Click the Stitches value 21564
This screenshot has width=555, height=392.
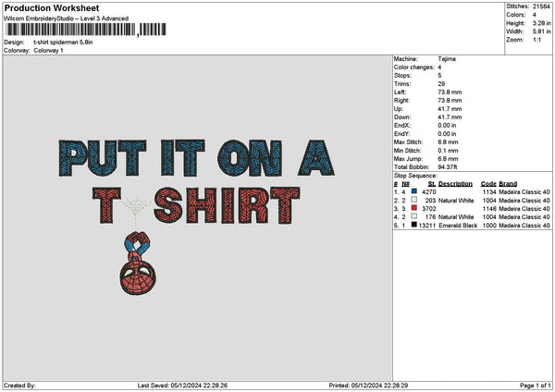(x=542, y=6)
